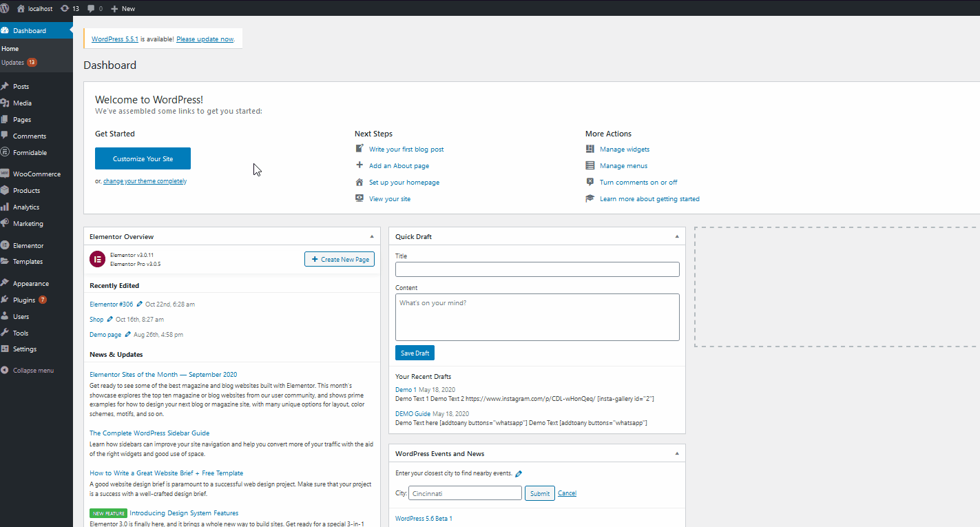Viewport: 980px width, 527px height.
Task: Open the comments bubble icon in admin bar
Action: coord(91,8)
